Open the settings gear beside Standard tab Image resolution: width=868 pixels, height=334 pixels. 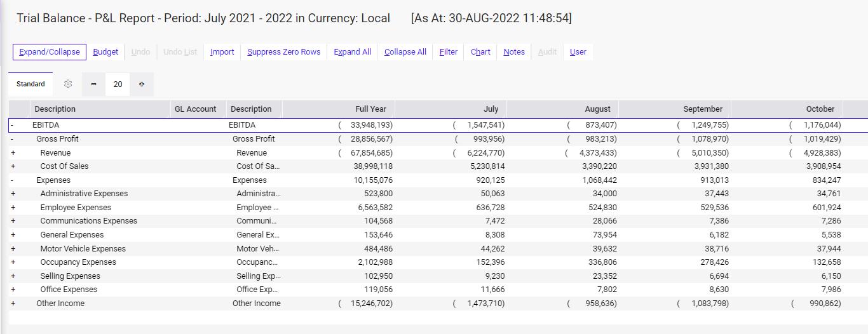[68, 84]
